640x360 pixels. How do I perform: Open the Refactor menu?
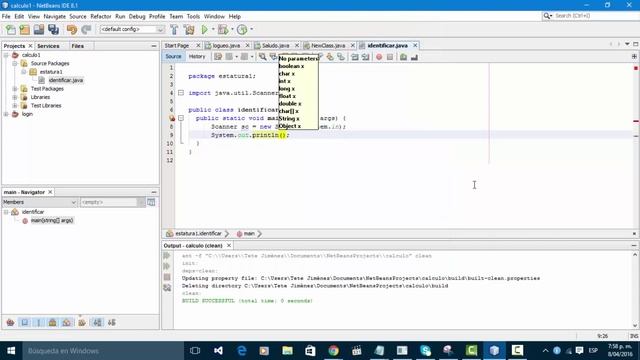101,16
